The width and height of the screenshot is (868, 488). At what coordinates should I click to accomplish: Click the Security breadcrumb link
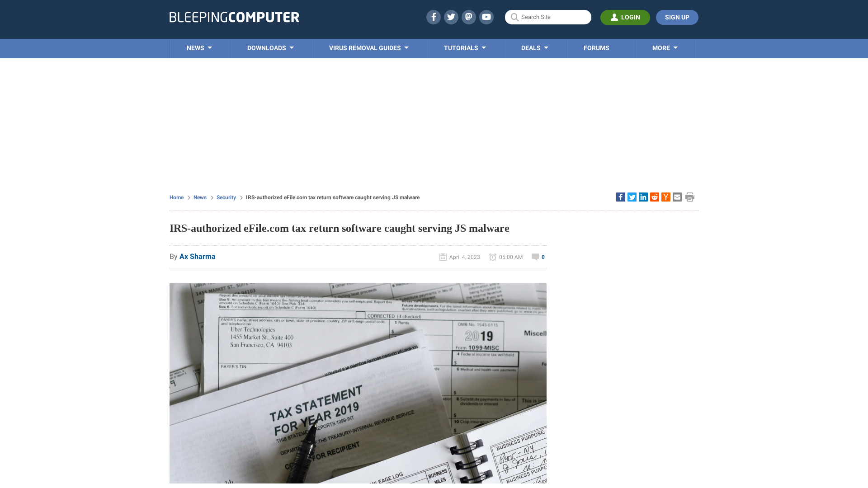tap(226, 197)
